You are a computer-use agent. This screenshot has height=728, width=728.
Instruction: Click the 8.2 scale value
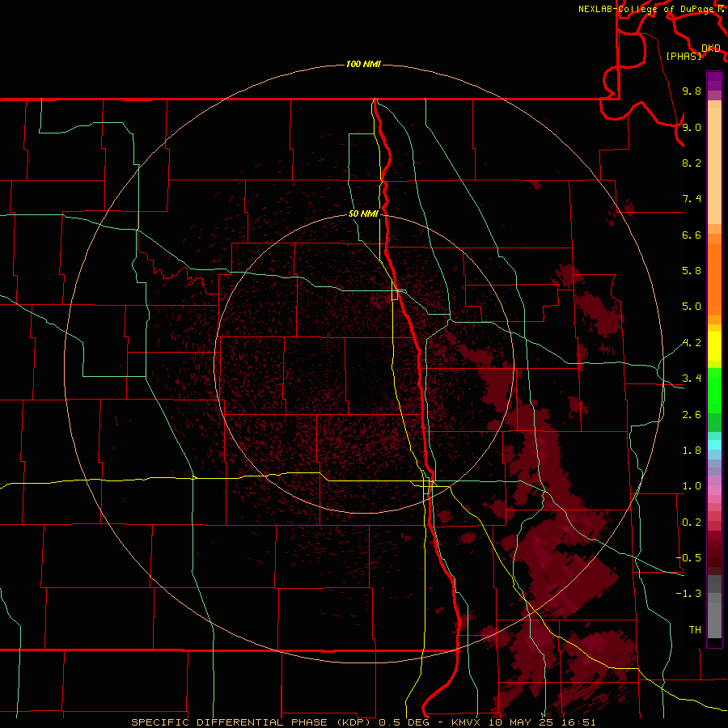692,163
